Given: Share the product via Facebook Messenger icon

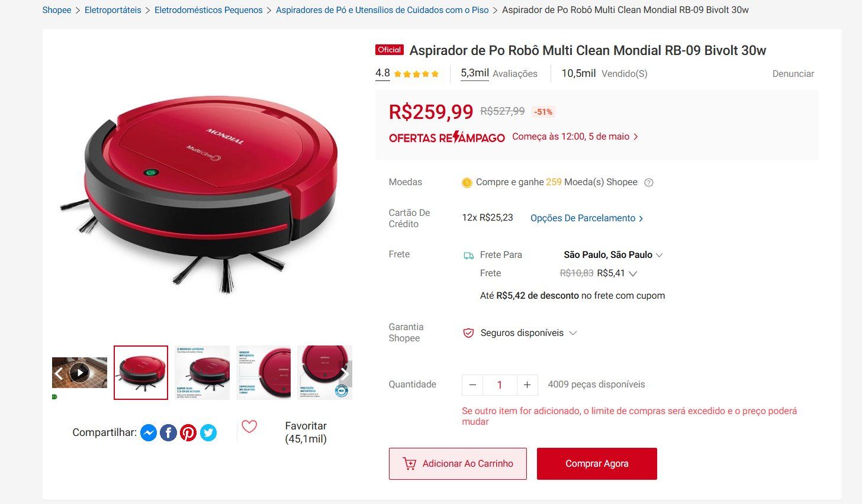Looking at the screenshot, I should pos(149,433).
